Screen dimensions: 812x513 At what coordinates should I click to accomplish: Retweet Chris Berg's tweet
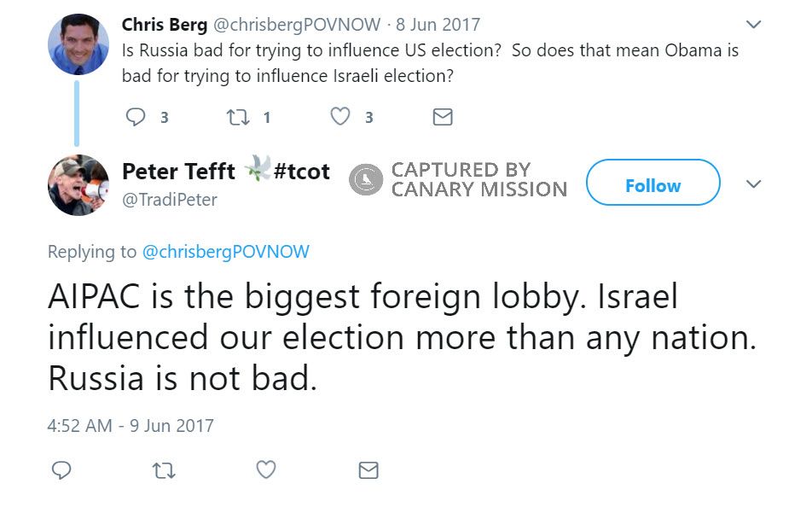tap(238, 117)
